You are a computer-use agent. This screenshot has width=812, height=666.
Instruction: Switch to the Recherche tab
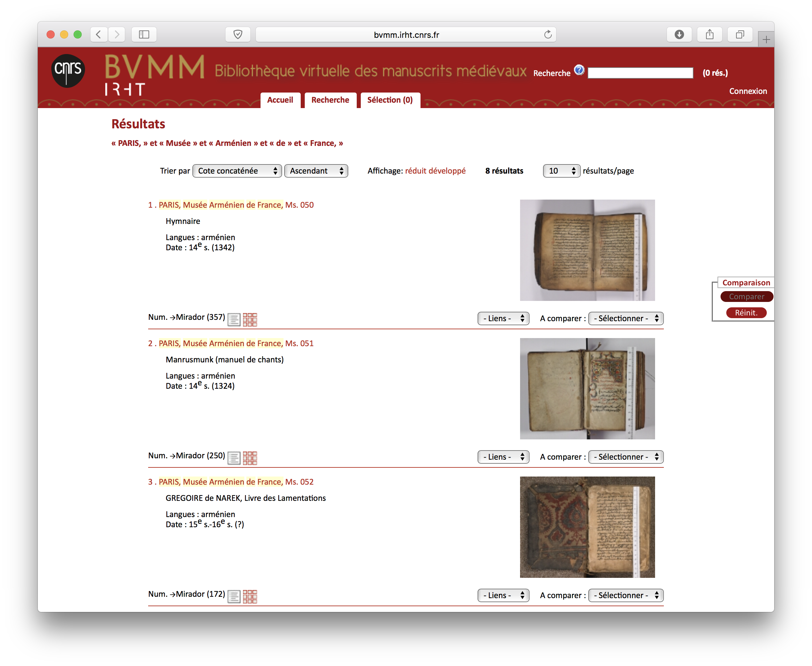click(330, 100)
